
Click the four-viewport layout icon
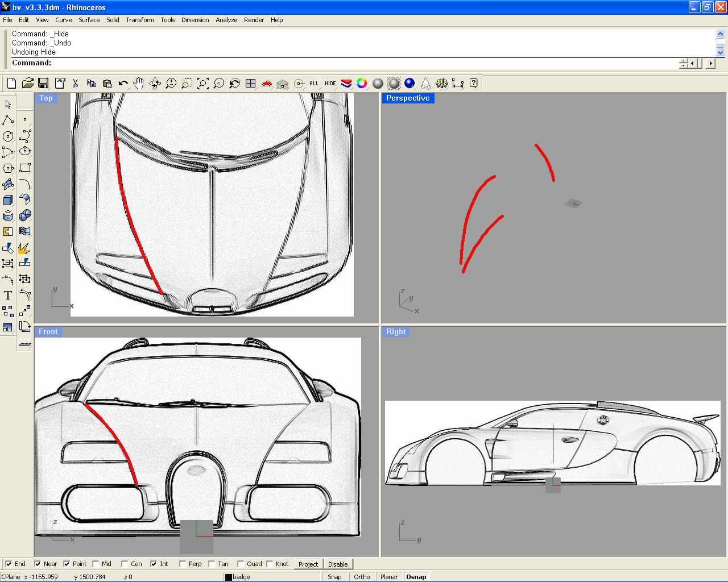(250, 84)
